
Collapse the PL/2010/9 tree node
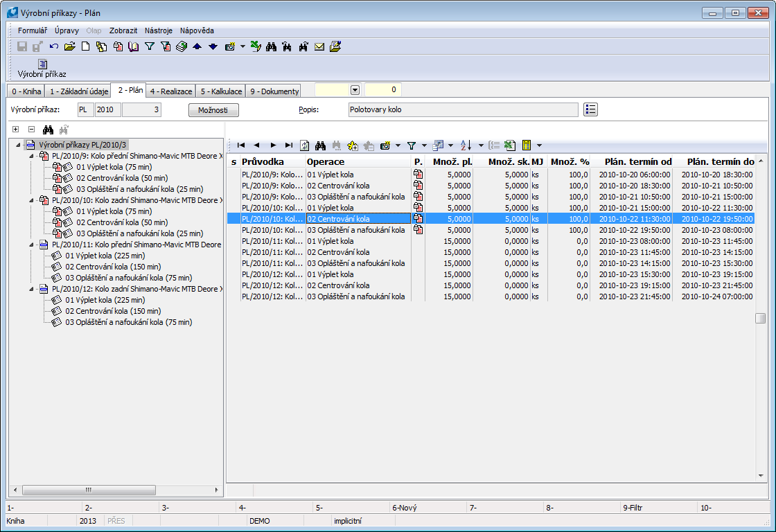pyautogui.click(x=31, y=156)
